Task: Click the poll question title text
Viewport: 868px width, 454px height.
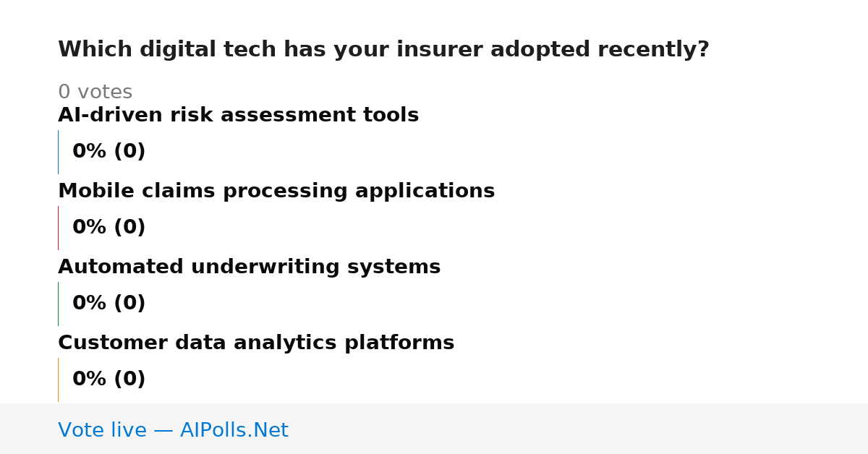Action: (x=383, y=50)
